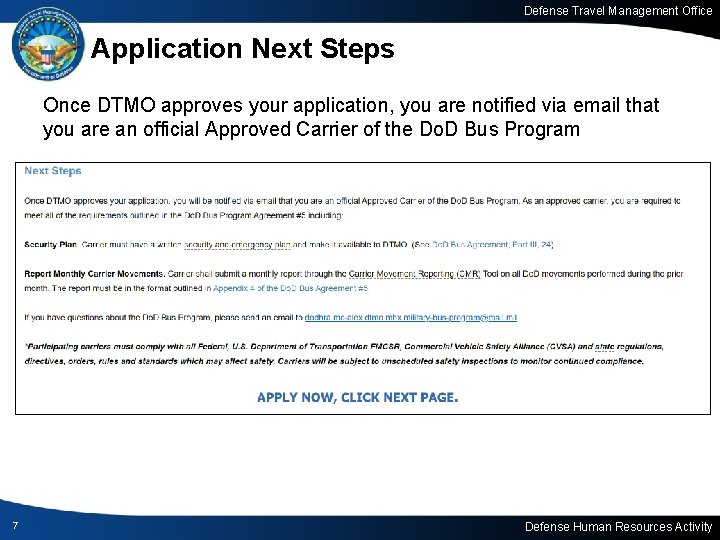Click the underlined word state in regulations note
Viewport: 720px width, 540px height.
(x=604, y=347)
